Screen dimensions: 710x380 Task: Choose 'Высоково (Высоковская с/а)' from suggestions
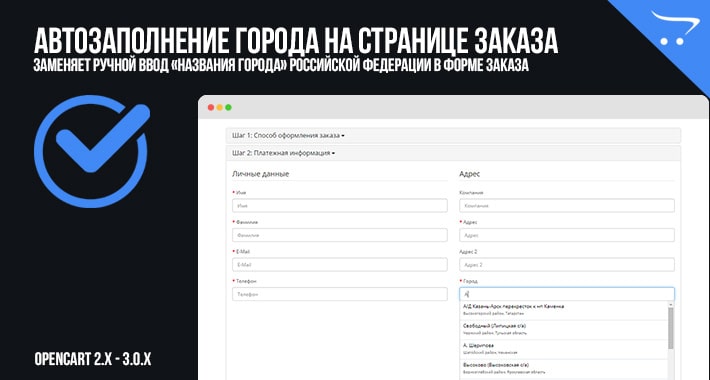coord(564,368)
